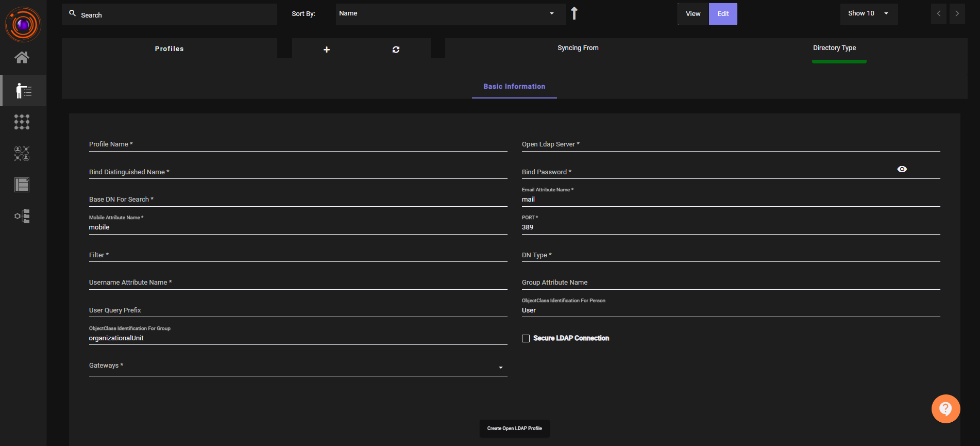This screenshot has width=980, height=446.
Task: Open the Home icon in the sidebar
Action: pos(22,57)
